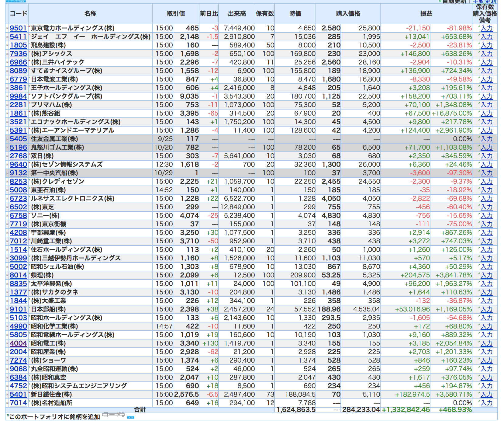Click the 合計 total label
This screenshot has height=421, width=504.
tap(140, 410)
